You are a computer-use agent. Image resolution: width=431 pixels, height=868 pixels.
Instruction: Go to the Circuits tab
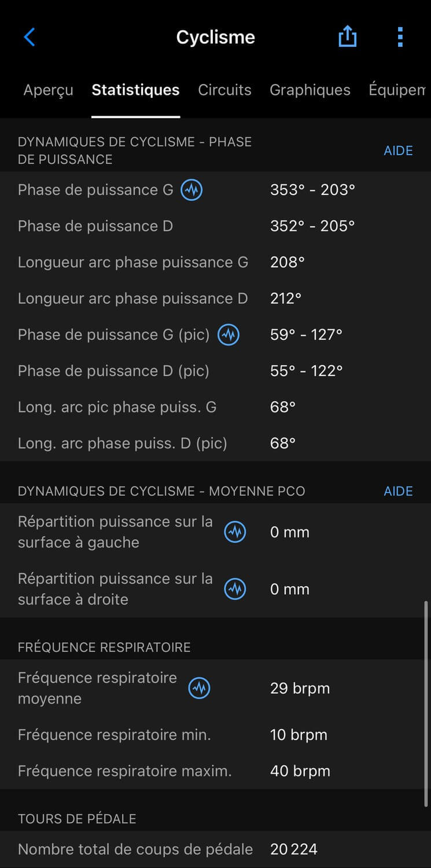click(224, 90)
